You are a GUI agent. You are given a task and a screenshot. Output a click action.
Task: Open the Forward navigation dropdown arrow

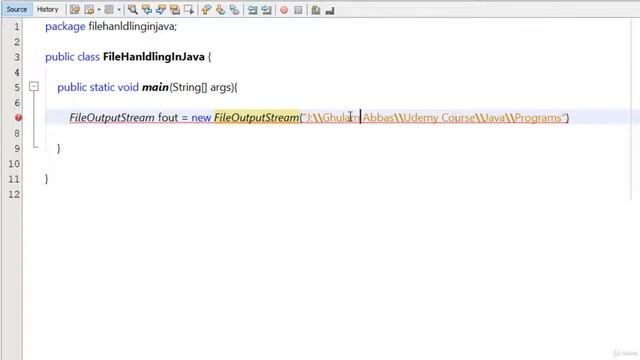119,10
